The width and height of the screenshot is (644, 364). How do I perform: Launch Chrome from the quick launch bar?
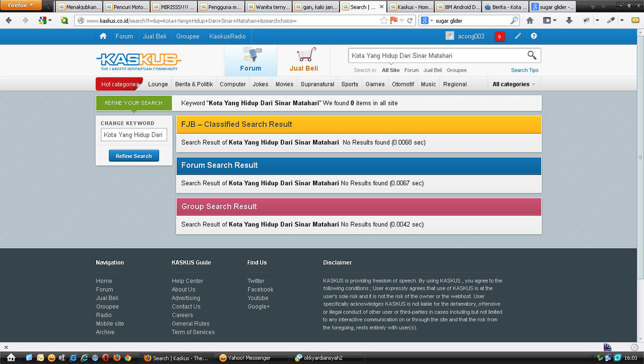(x=128, y=358)
